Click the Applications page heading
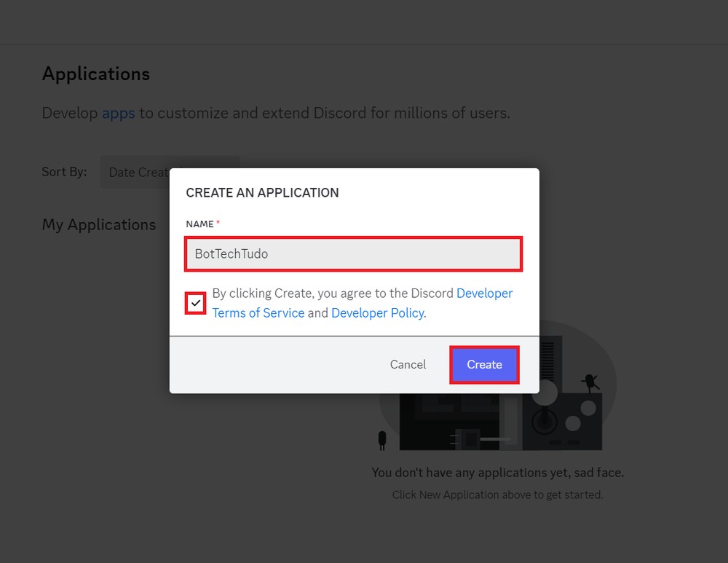This screenshot has height=563, width=728. pos(95,74)
